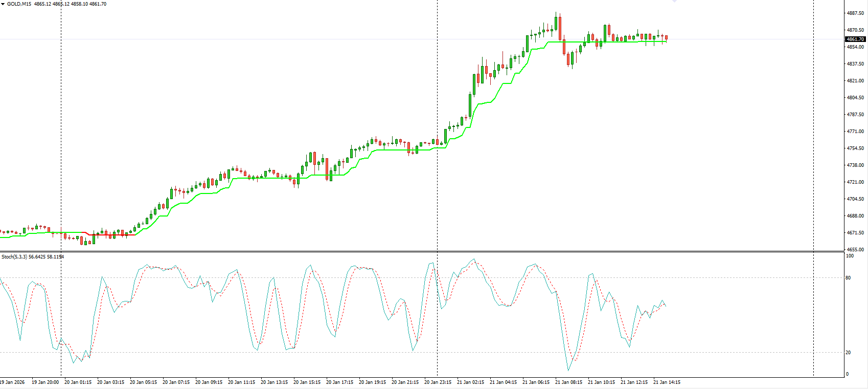Click the small triangle before GOLD,M15

pos(3,4)
